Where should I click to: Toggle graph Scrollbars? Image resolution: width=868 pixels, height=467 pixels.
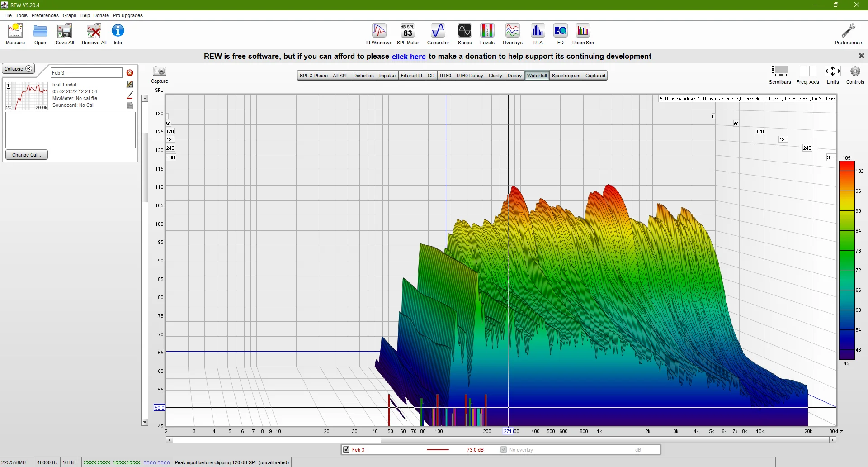pyautogui.click(x=780, y=75)
